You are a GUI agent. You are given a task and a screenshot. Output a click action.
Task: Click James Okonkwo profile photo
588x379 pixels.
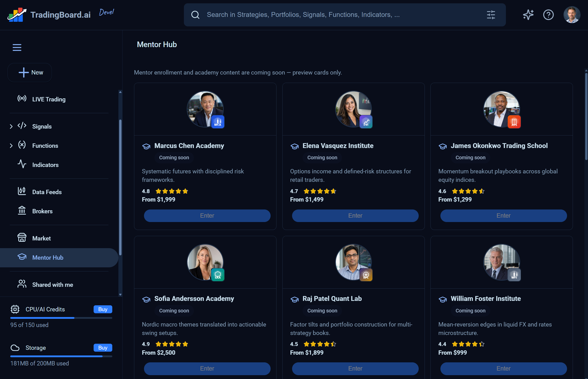[x=502, y=109]
